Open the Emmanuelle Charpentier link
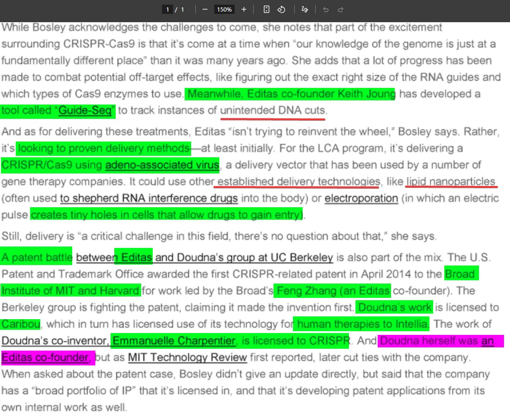The height and width of the screenshot is (420, 510). click(x=174, y=341)
